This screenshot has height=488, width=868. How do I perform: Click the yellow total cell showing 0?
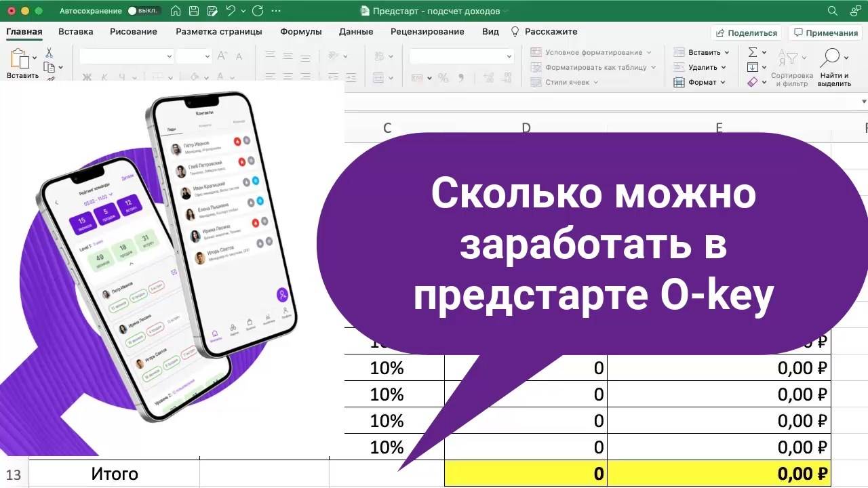point(526,474)
